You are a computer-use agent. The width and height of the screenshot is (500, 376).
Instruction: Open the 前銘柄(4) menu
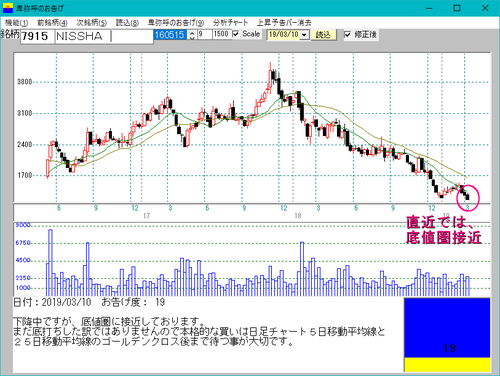tap(52, 23)
